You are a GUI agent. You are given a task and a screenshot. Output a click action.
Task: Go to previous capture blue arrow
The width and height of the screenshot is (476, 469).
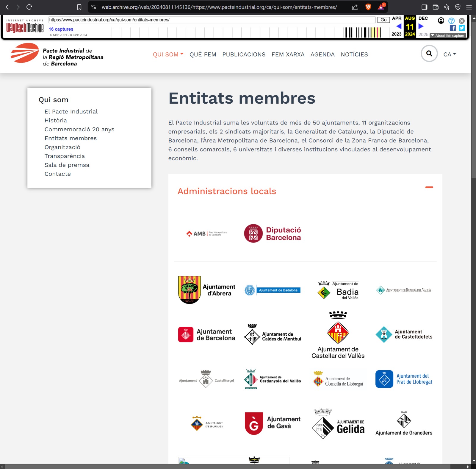(x=399, y=27)
